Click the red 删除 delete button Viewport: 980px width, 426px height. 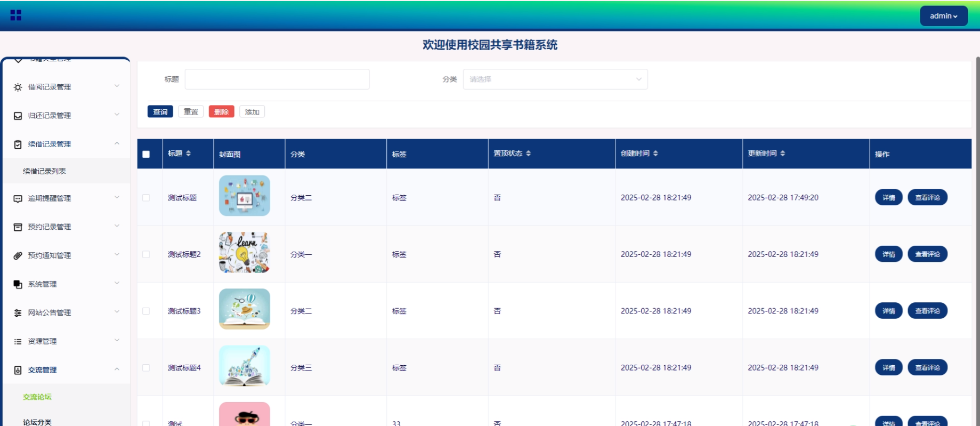222,112
